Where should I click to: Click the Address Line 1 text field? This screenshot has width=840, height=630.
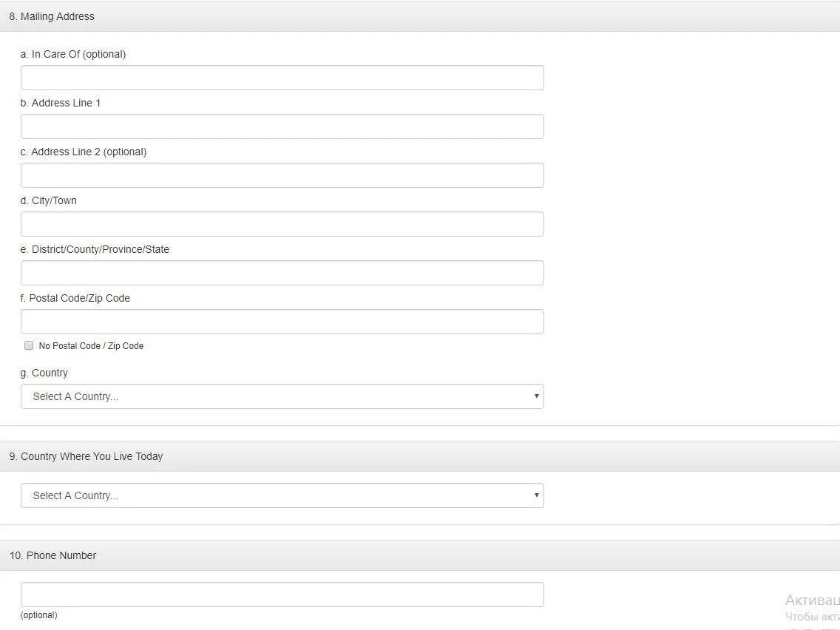point(282,126)
